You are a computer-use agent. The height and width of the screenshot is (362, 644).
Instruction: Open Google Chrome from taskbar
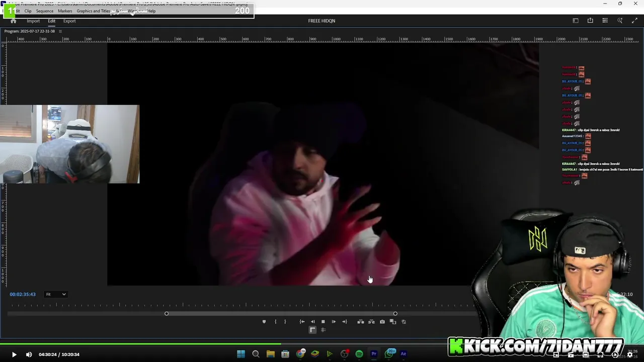point(300,354)
